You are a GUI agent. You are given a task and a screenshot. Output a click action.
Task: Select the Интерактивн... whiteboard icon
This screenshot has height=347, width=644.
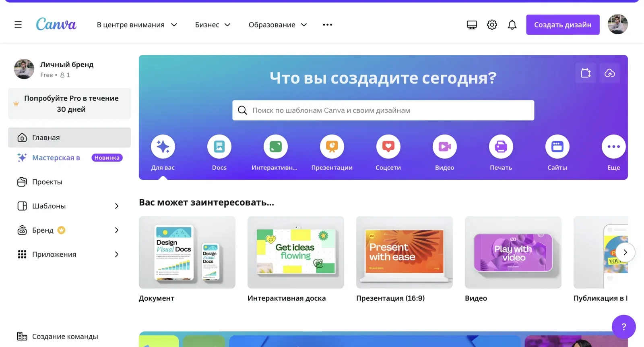[276, 146]
